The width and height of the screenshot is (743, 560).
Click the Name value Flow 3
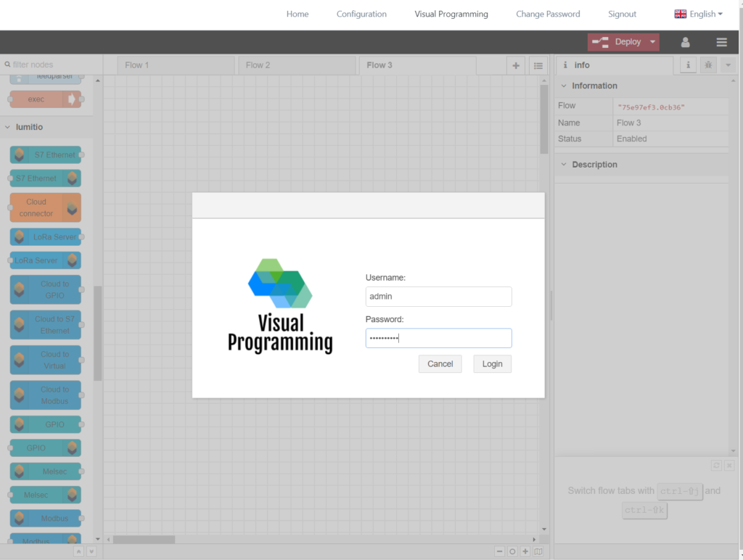pos(629,123)
